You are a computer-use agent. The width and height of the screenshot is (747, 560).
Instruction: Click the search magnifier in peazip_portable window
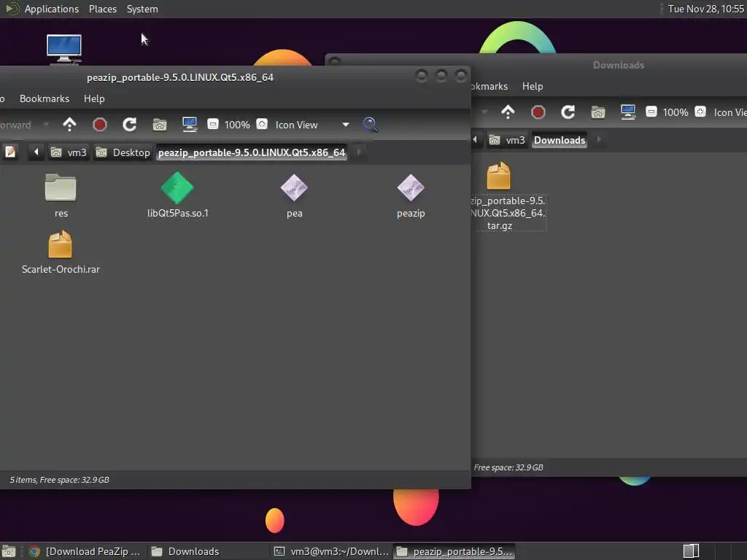point(370,125)
